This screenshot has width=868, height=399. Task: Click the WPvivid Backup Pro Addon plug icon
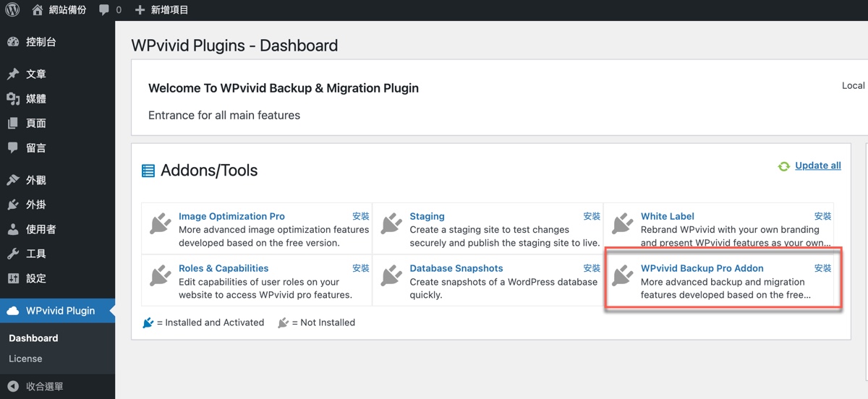623,275
